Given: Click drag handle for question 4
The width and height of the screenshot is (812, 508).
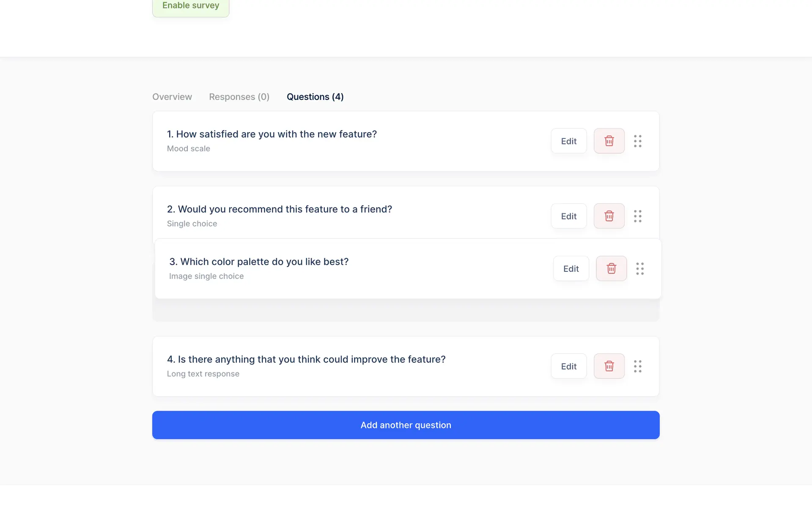Looking at the screenshot, I should click(638, 366).
